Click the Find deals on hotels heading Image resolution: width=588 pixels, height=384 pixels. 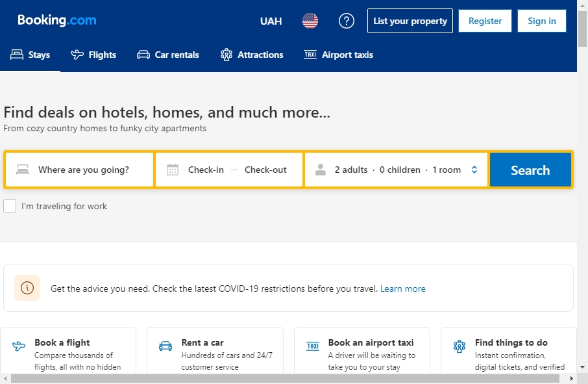coord(167,112)
